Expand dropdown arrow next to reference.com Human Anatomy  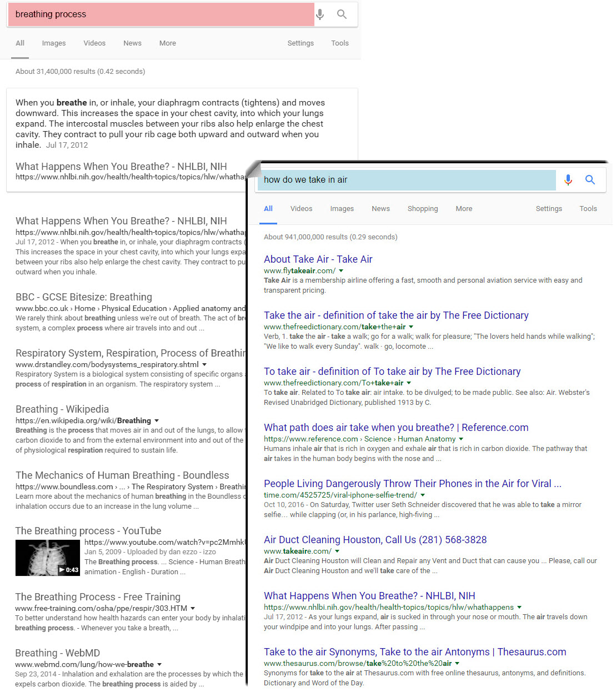pyautogui.click(x=461, y=439)
